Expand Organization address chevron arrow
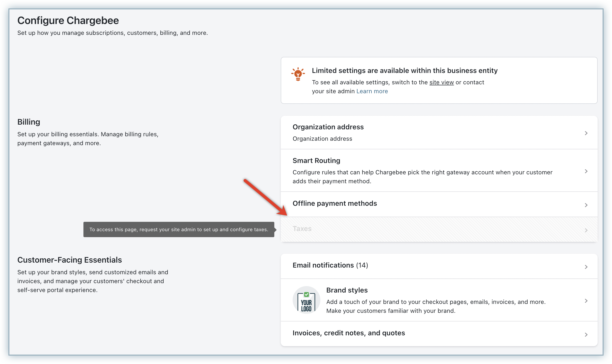 point(586,133)
